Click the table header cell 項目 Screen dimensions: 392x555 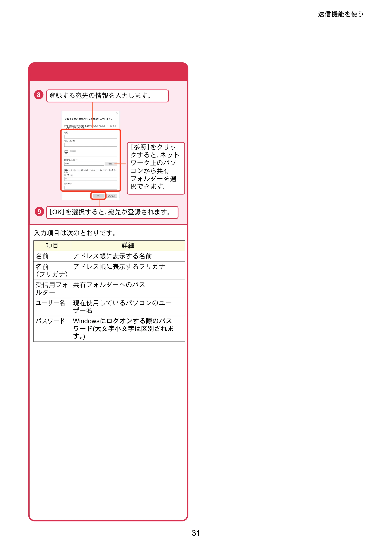52,246
